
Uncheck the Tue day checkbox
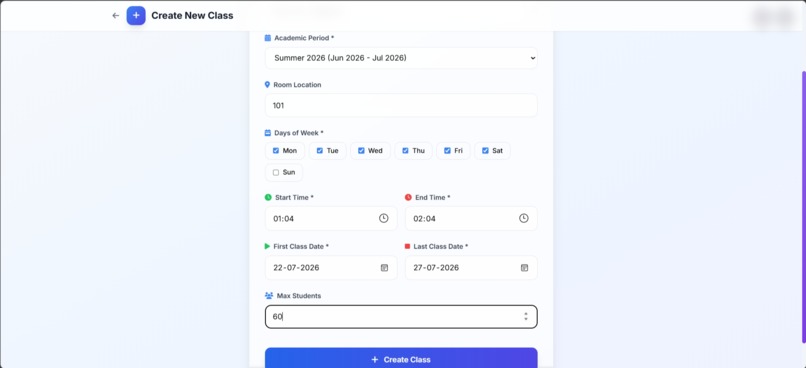coord(320,151)
